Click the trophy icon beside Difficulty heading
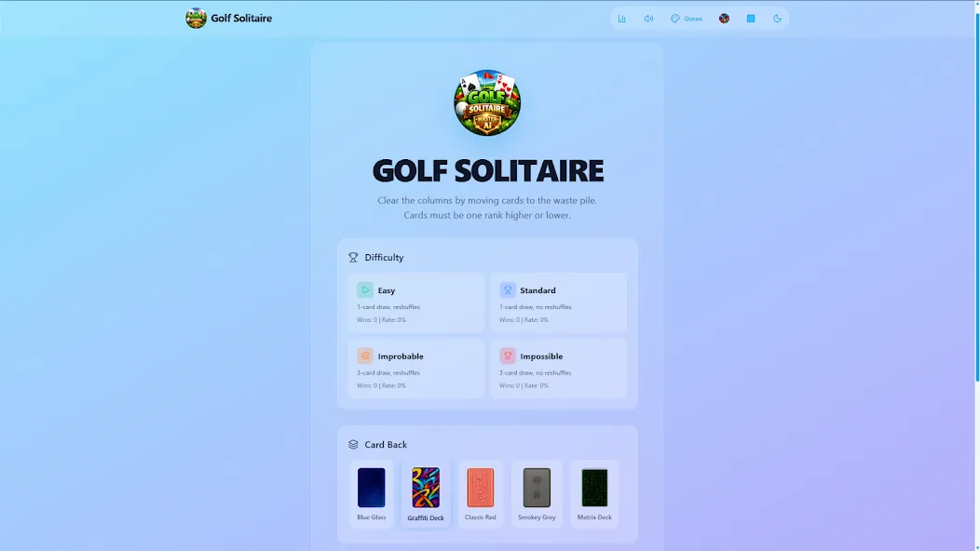This screenshot has width=980, height=551. [x=353, y=258]
